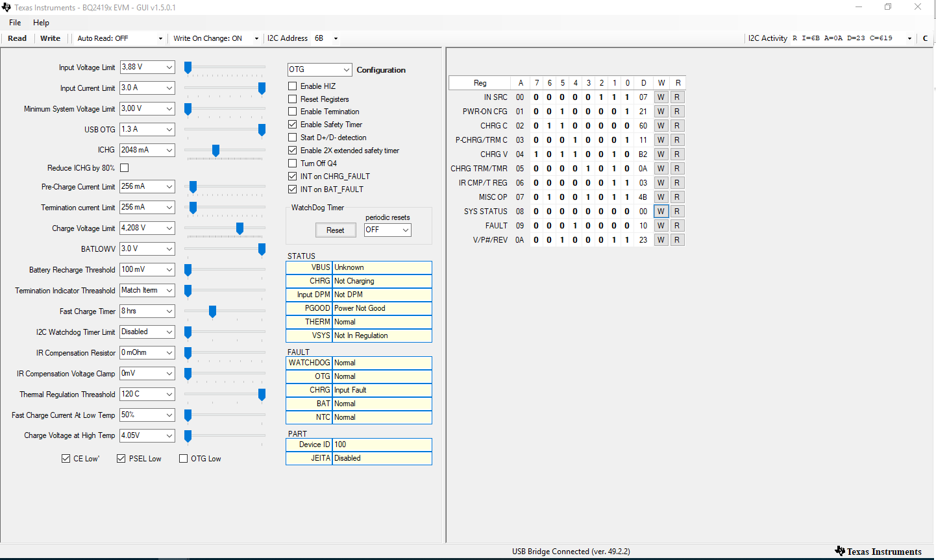Check the Turn Off Q4 checkbox
This screenshot has width=936, height=560.
click(x=293, y=164)
